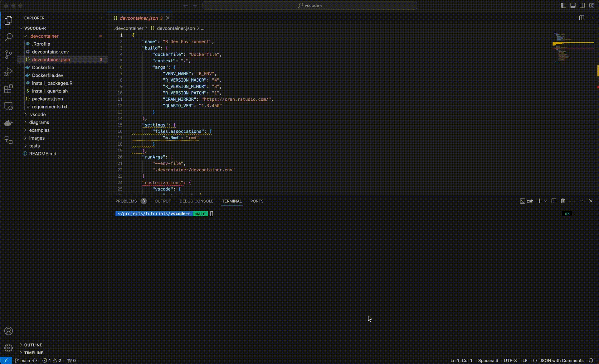The height and width of the screenshot is (364, 599).
Task: Toggle the primary side bar layout button
Action: pos(563,5)
